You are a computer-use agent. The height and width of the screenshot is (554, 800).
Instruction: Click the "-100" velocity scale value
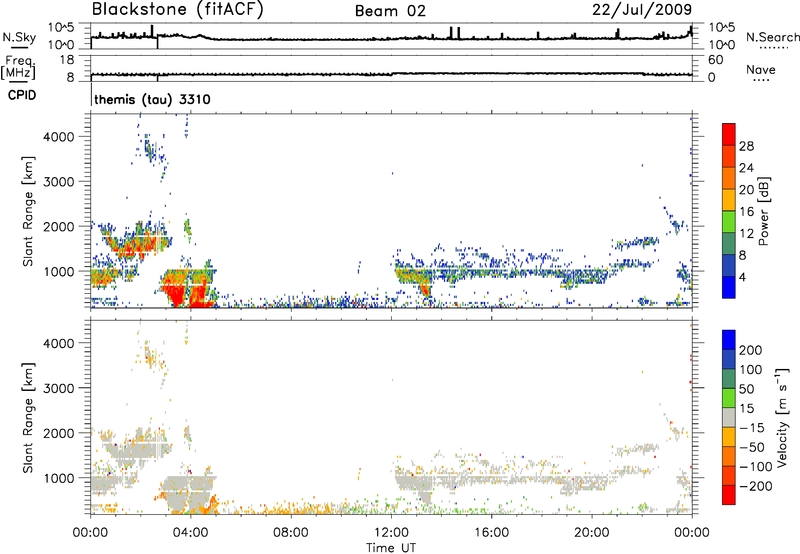point(755,467)
